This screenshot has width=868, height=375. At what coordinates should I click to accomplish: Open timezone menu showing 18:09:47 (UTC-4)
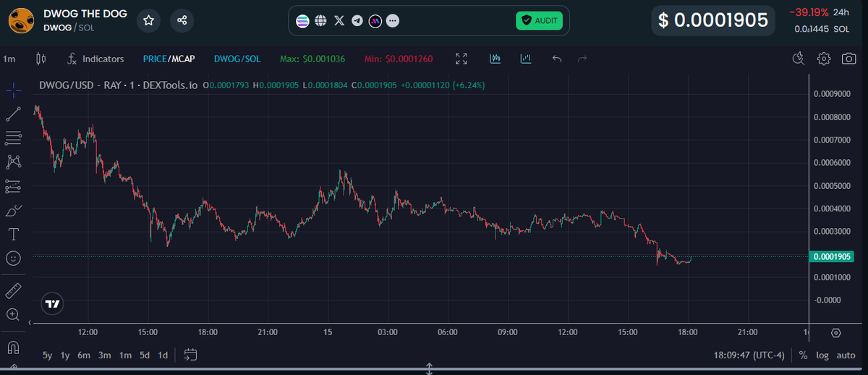click(749, 355)
